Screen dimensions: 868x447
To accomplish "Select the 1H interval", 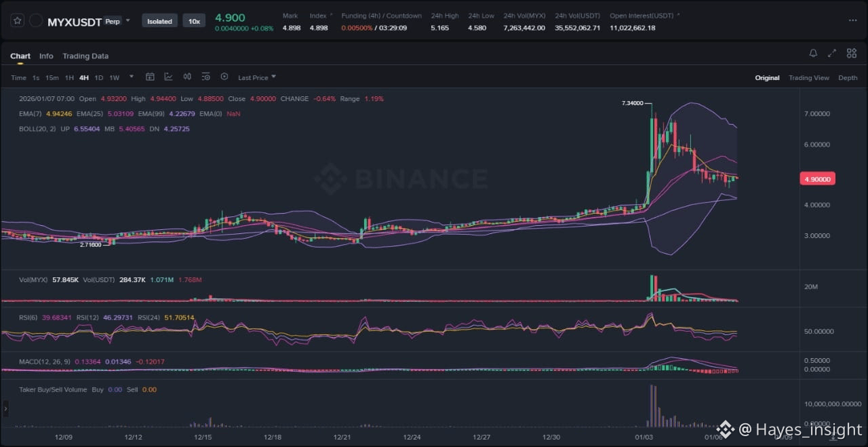I will click(69, 78).
